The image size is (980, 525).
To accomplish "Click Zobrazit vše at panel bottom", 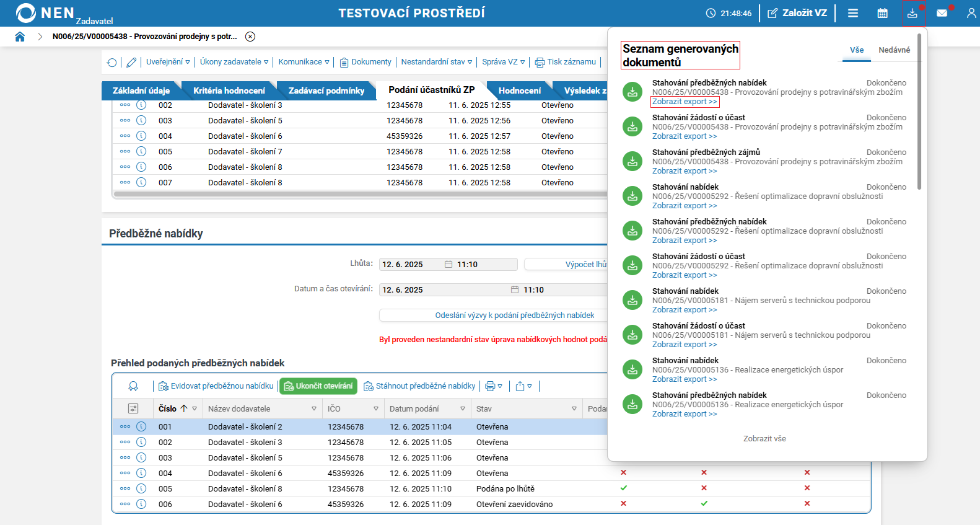I will [764, 439].
